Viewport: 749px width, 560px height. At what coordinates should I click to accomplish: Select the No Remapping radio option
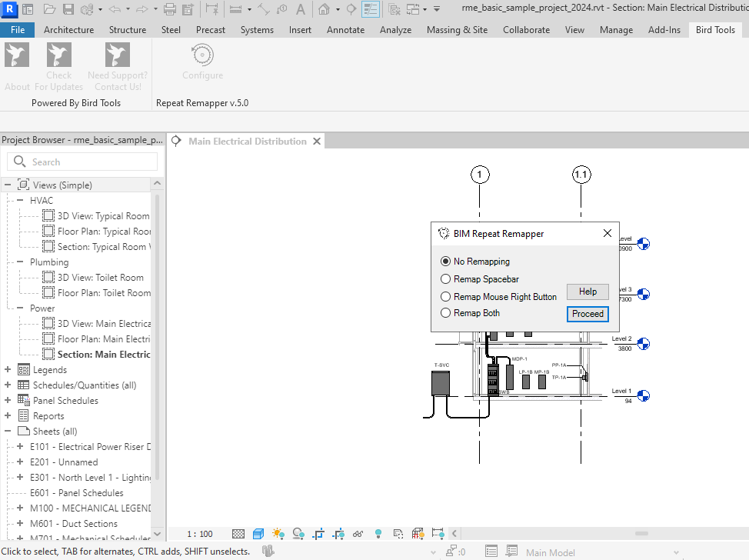[446, 262]
